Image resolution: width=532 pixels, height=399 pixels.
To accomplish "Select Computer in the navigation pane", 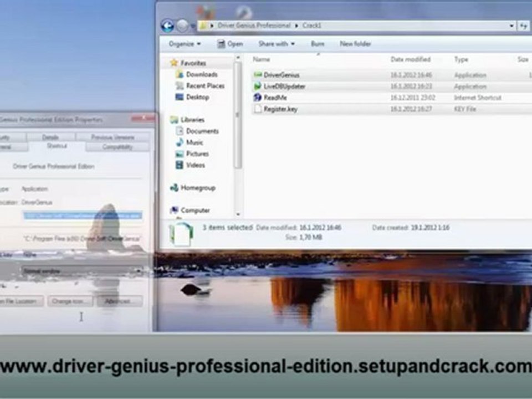I will tap(195, 211).
